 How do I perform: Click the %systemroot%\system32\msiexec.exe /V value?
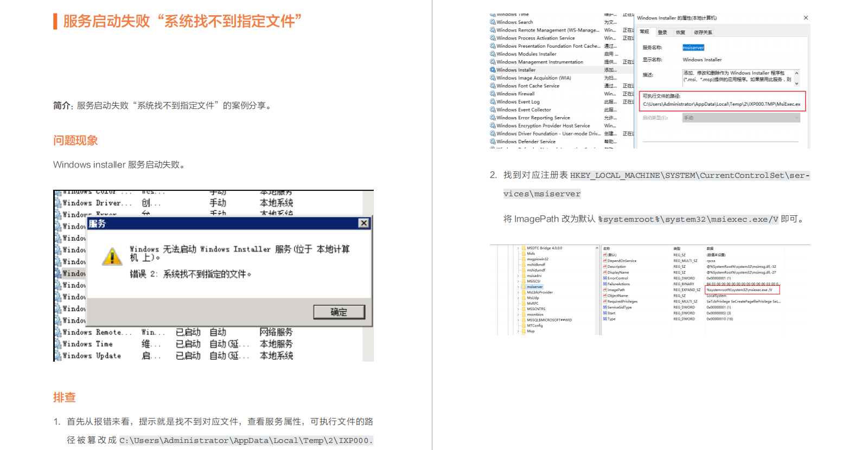click(x=739, y=290)
